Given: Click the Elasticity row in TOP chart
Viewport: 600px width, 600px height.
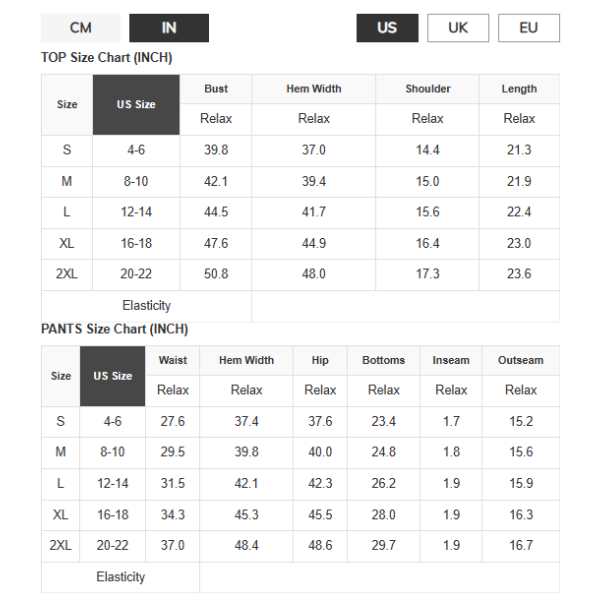Looking at the screenshot, I should (146, 306).
